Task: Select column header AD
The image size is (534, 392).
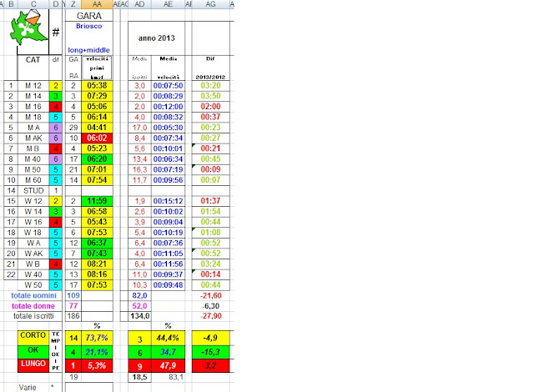Action: point(139,4)
